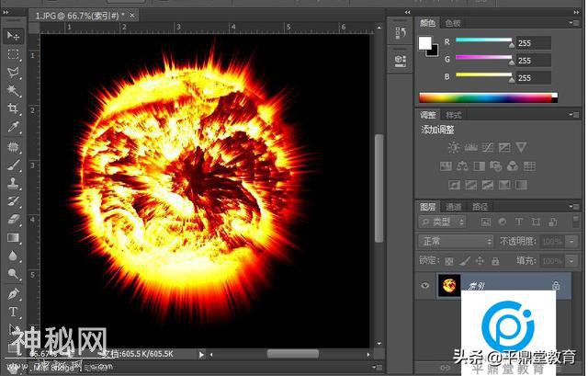Select the History Brush tool

click(x=13, y=201)
